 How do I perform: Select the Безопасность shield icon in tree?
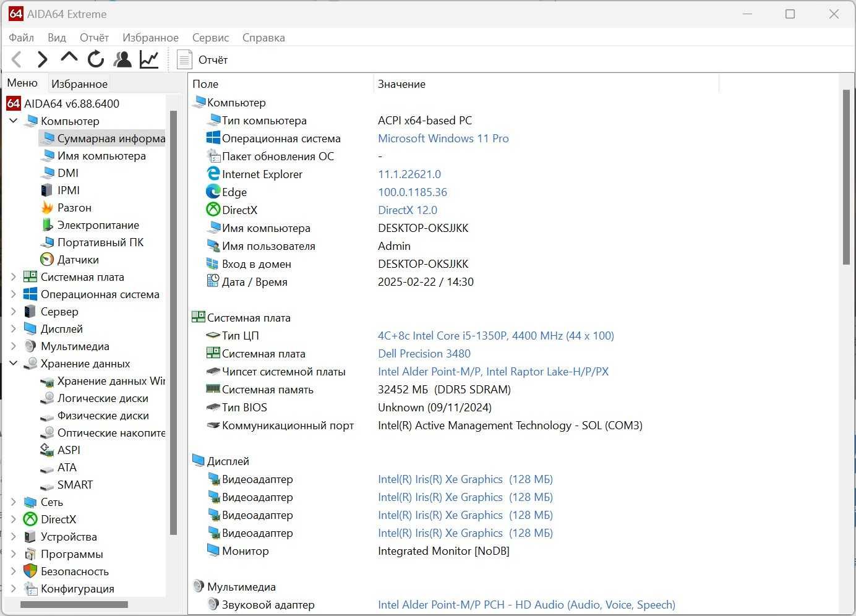tap(30, 571)
